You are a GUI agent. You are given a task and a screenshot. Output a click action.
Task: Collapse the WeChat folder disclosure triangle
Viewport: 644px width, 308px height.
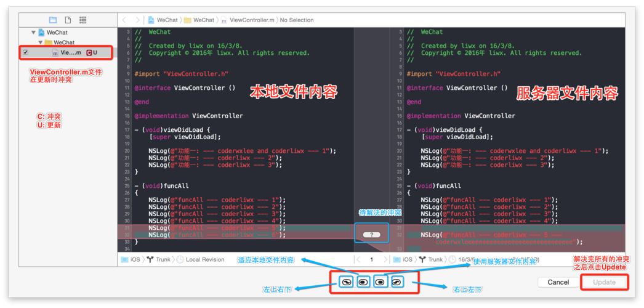(x=41, y=43)
